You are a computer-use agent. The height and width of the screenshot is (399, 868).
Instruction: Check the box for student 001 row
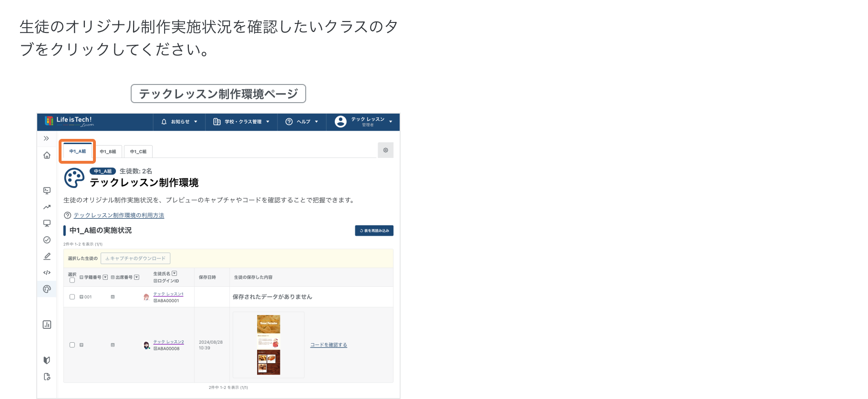[72, 297]
